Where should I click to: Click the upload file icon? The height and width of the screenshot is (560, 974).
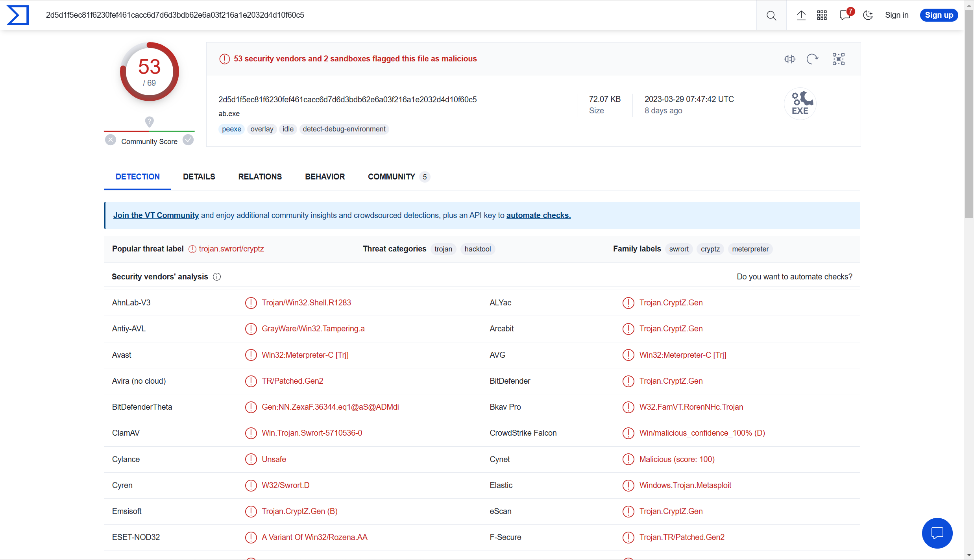click(801, 15)
